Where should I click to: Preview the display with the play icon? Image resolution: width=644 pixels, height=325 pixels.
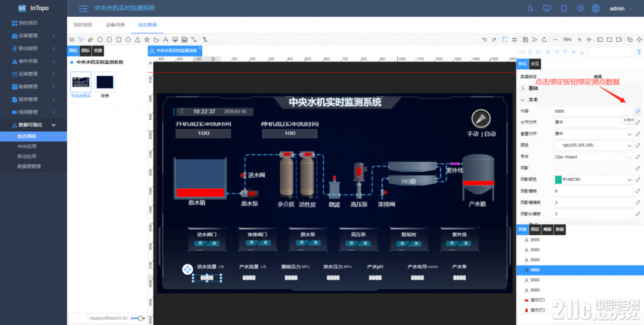click(x=535, y=39)
